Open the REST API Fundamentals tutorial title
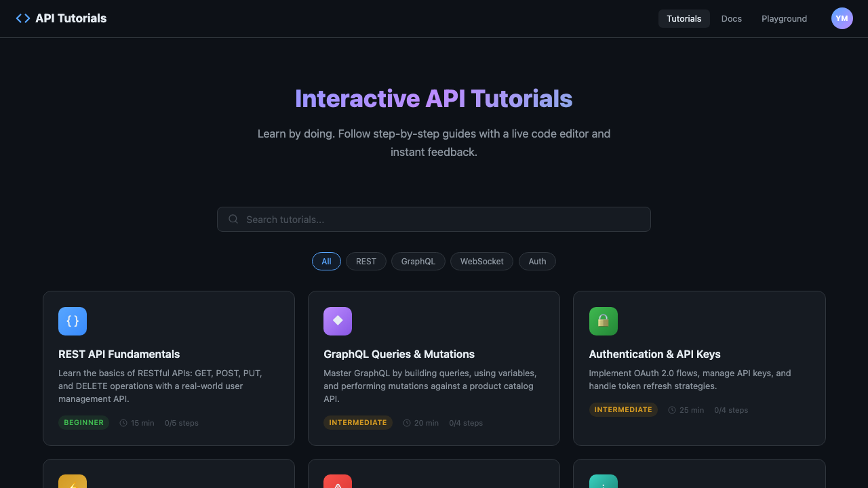The width and height of the screenshot is (868, 488). (x=119, y=354)
